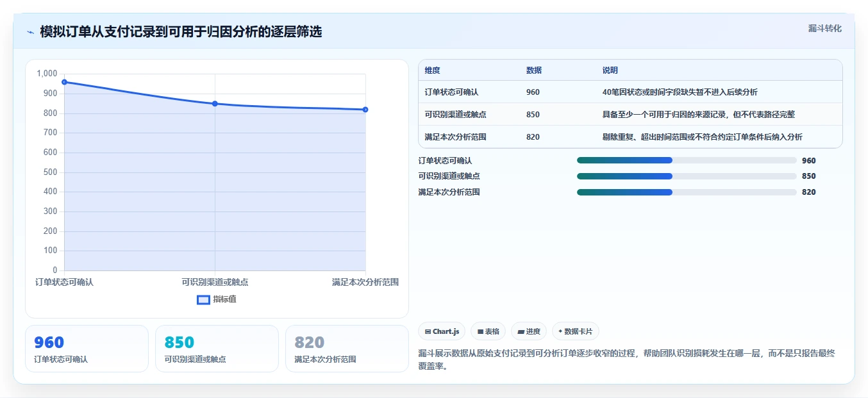Image resolution: width=868 pixels, height=398 pixels.
Task: Select table cell 满足本次分析范围
Action: [x=455, y=137]
